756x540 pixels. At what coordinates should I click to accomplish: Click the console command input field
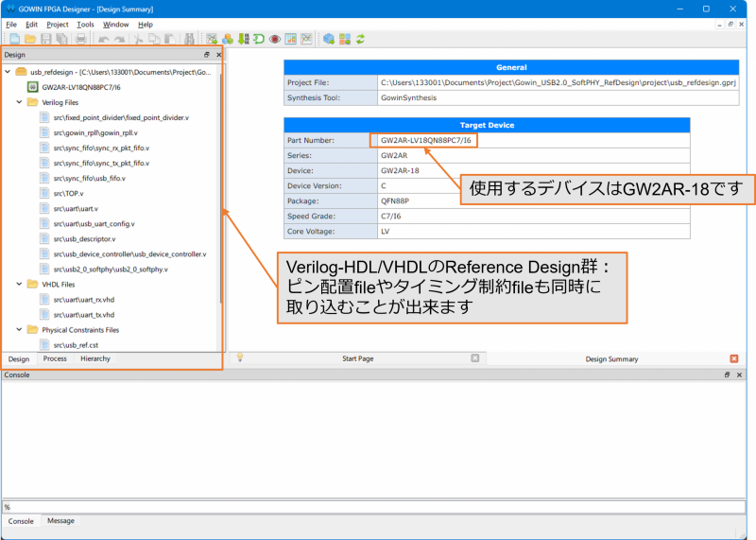tap(373, 507)
